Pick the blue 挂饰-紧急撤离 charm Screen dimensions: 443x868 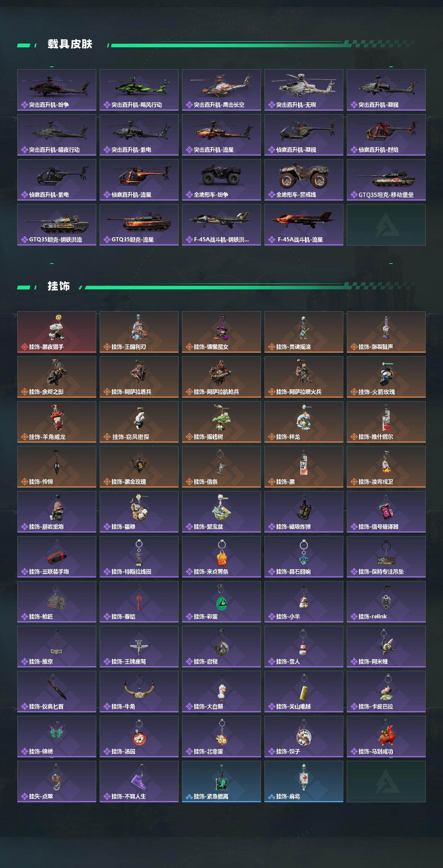(x=221, y=782)
